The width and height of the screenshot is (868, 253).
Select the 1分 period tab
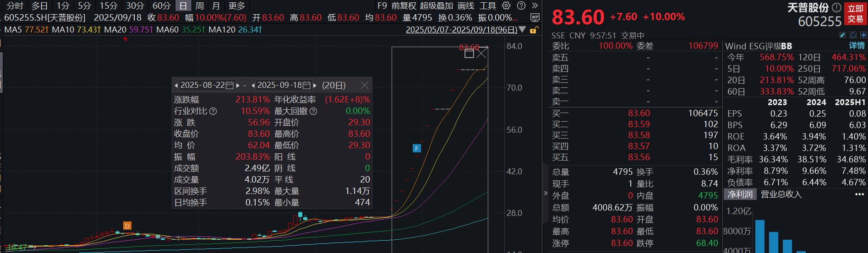coord(63,5)
